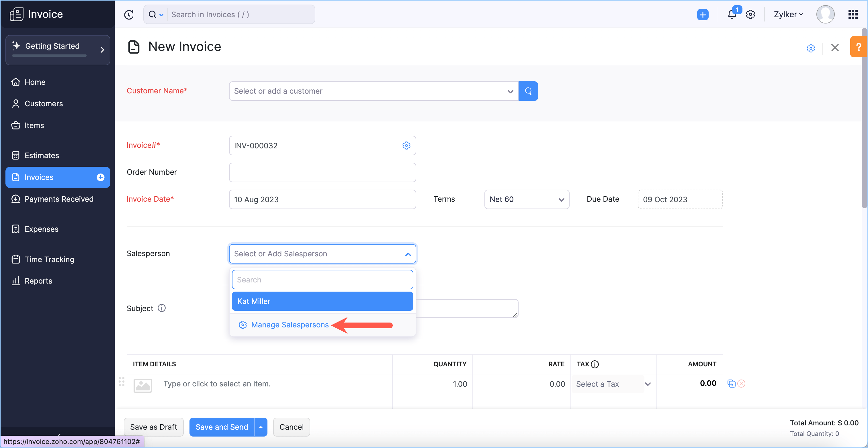Expand the Save and Send options arrow

coord(261,427)
